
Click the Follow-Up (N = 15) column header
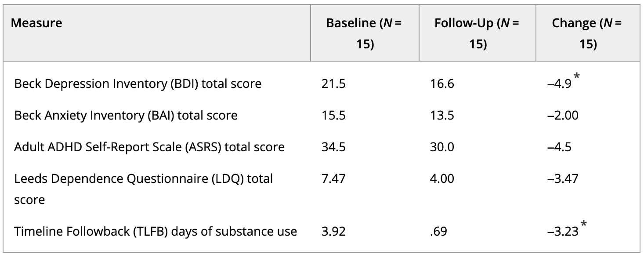click(477, 34)
